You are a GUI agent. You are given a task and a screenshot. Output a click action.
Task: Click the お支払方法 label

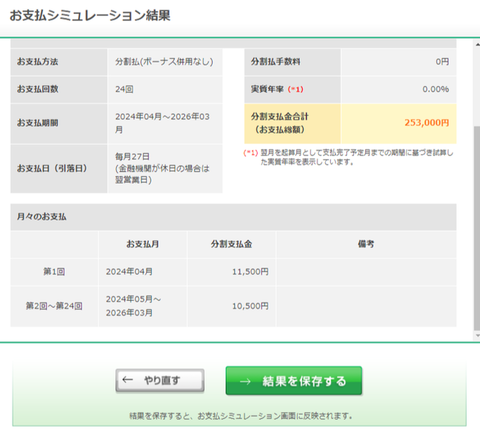[37, 62]
